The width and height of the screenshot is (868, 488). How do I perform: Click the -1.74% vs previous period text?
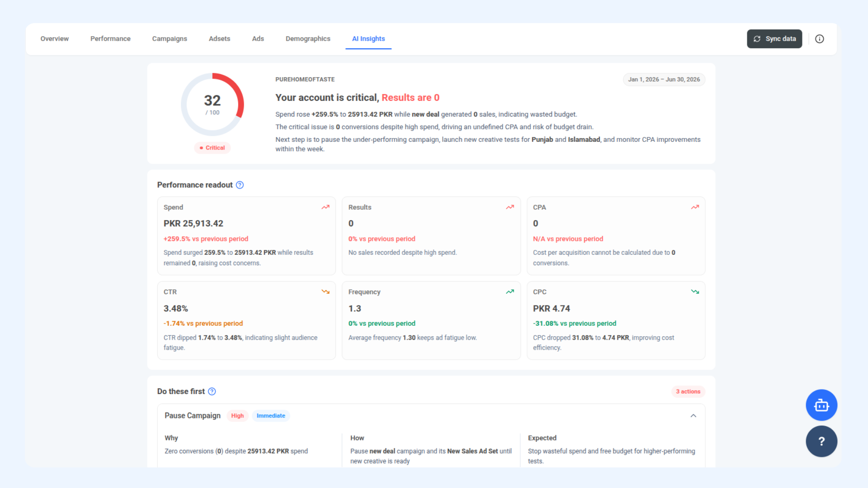tap(203, 324)
